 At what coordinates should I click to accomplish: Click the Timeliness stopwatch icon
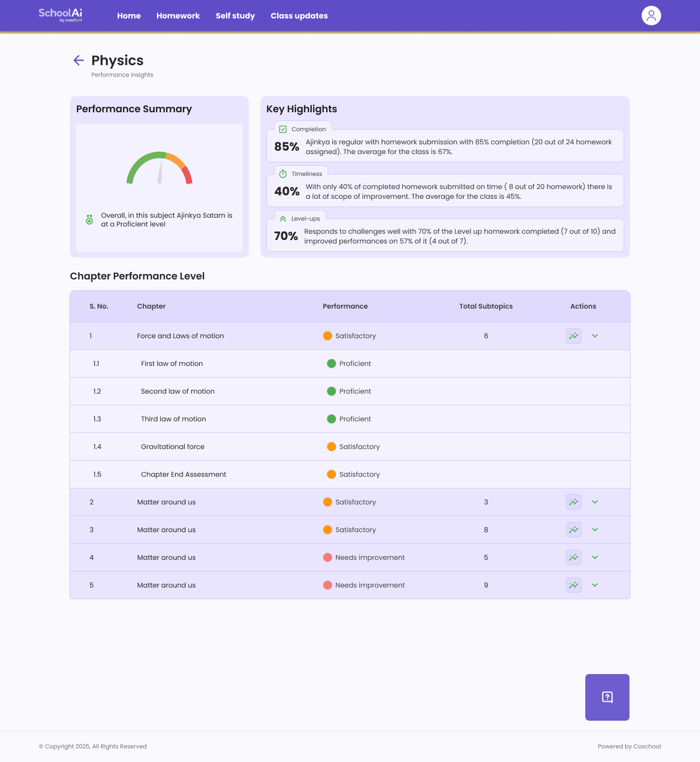[283, 174]
